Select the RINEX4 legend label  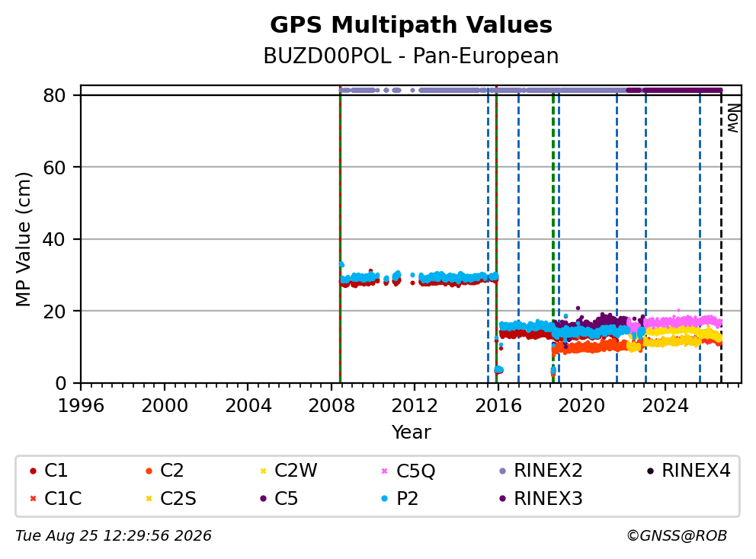coord(696,471)
